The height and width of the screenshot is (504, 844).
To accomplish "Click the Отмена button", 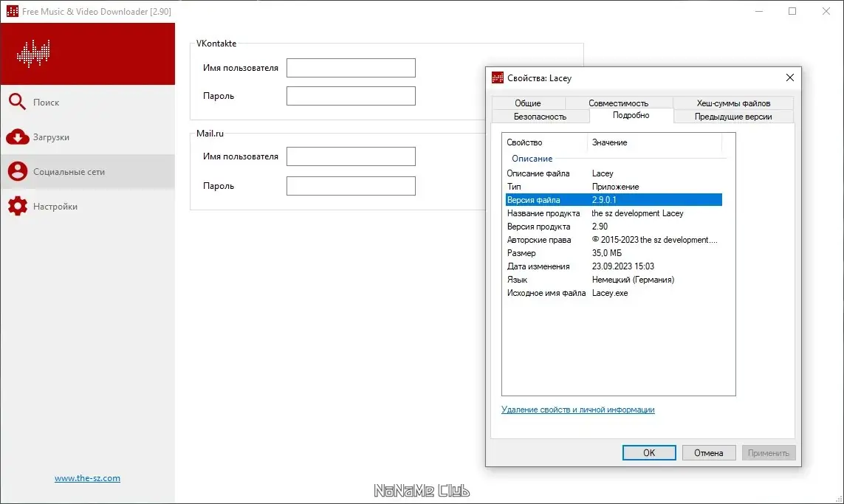I will [x=708, y=453].
